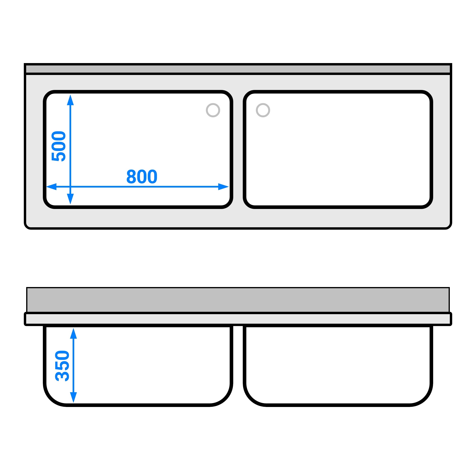Select the top-view sink diagram

tap(238, 131)
